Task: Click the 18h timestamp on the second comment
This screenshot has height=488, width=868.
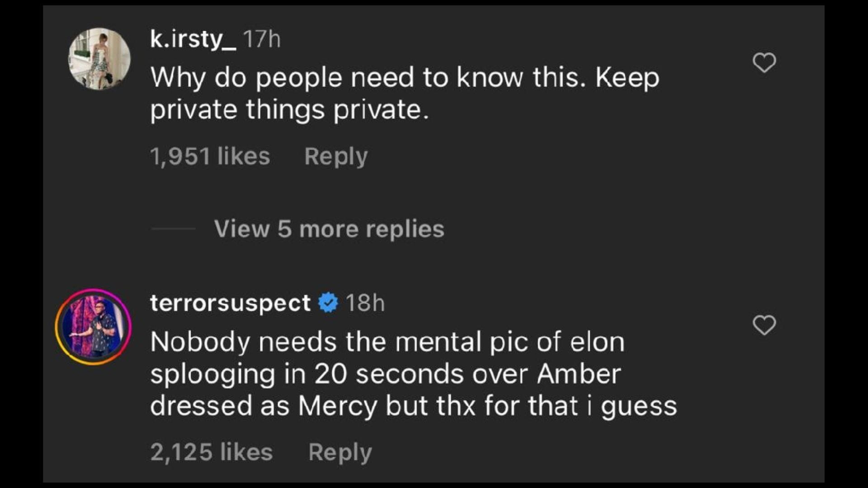Action: (x=365, y=304)
